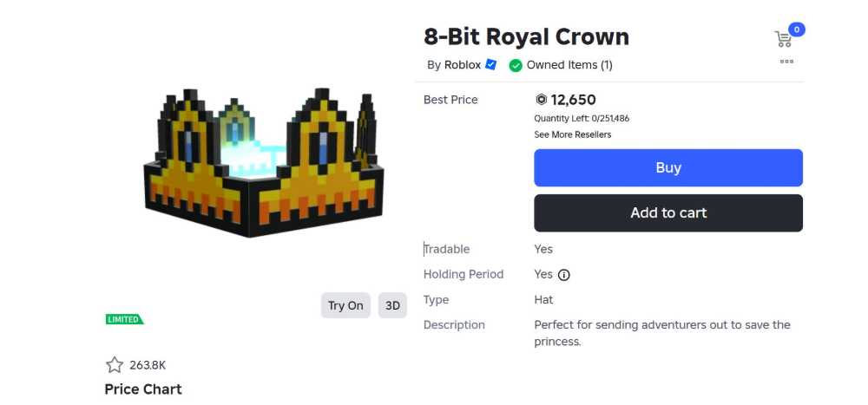Expand See More Resellers
The height and width of the screenshot is (405, 868).
click(572, 134)
